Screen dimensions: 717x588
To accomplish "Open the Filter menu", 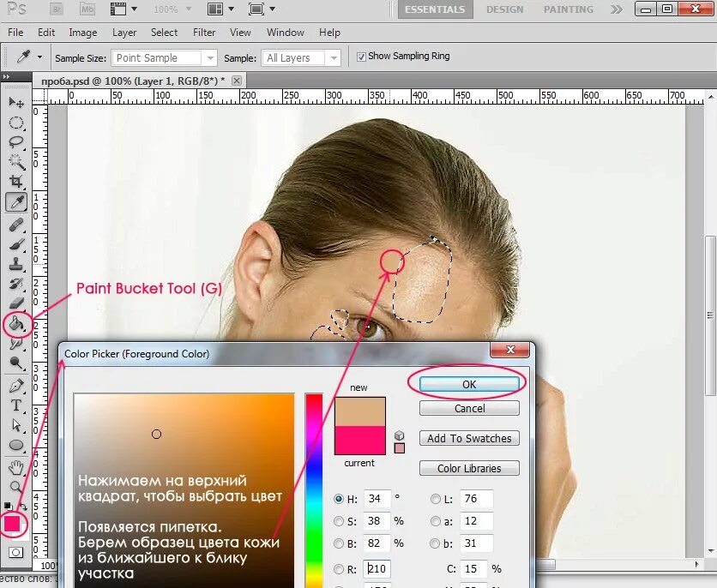I will click(x=204, y=33).
